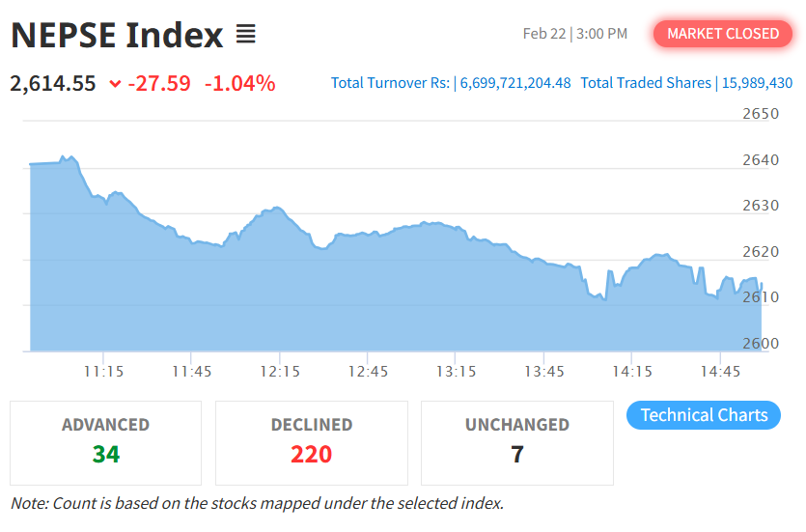
Task: Click the red down arrow change indicator
Action: tap(116, 84)
